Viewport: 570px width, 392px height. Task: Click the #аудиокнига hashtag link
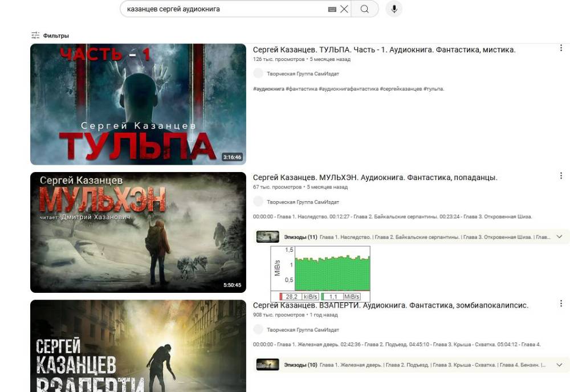(x=268, y=89)
